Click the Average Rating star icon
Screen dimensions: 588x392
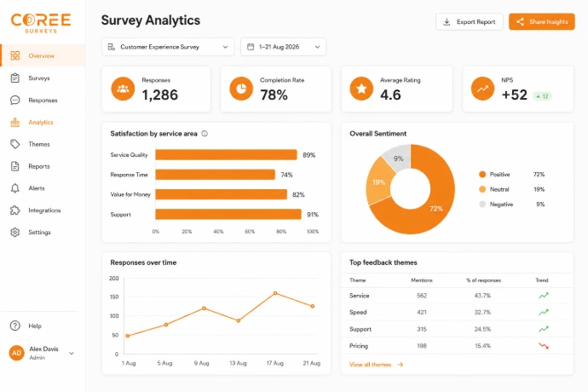(361, 89)
